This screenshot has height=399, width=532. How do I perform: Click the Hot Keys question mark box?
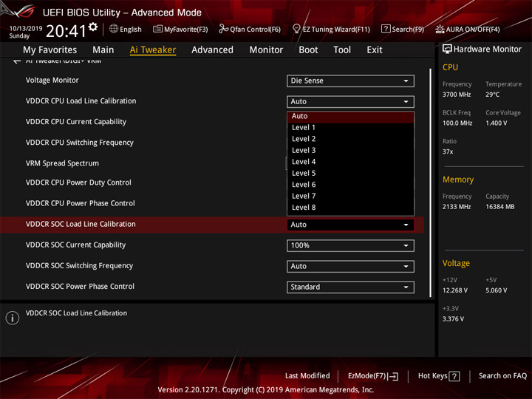pyautogui.click(x=454, y=376)
